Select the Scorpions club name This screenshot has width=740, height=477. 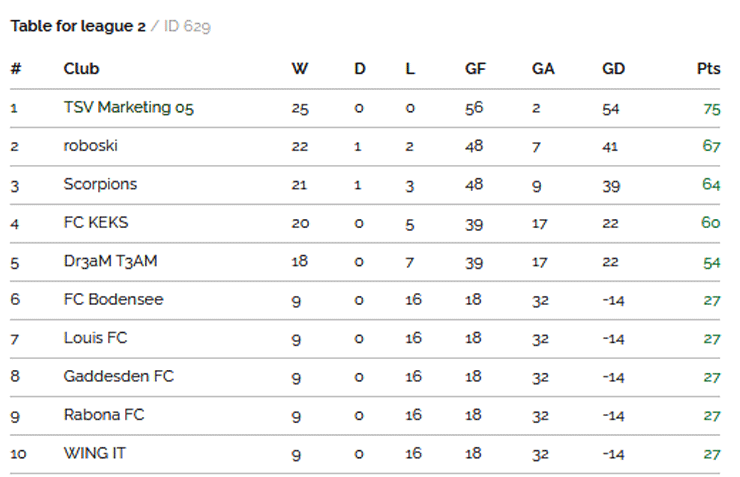coord(100,184)
